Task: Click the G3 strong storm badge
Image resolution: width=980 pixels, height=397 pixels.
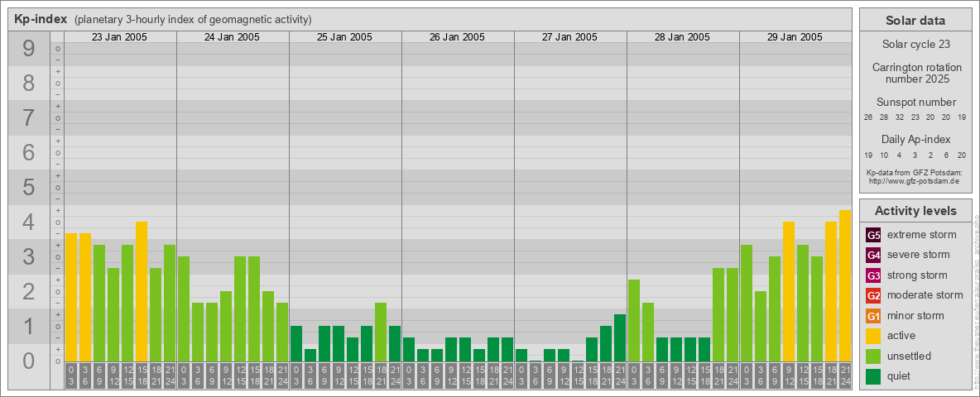Action: (x=873, y=275)
